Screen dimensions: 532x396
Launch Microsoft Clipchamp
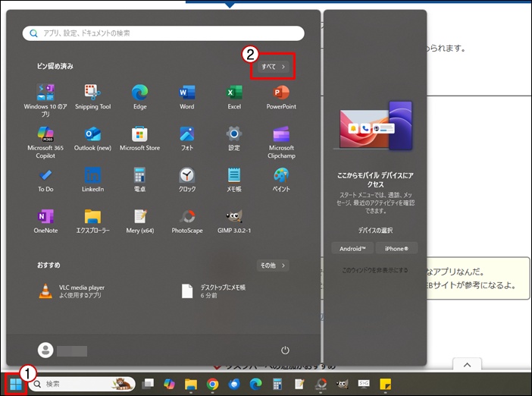[x=281, y=142]
